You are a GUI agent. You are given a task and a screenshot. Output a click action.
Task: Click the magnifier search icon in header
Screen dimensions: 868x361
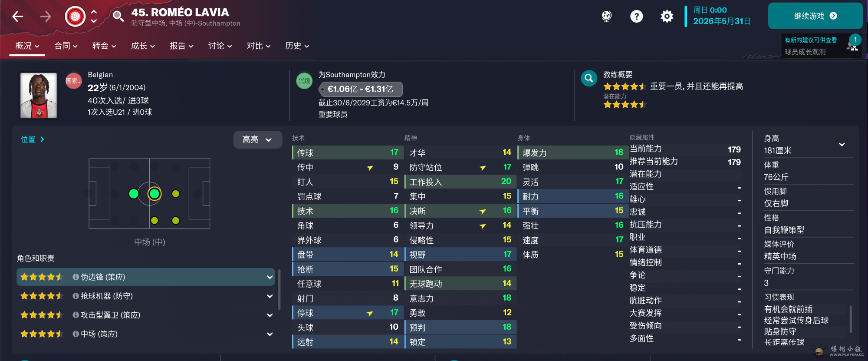118,17
